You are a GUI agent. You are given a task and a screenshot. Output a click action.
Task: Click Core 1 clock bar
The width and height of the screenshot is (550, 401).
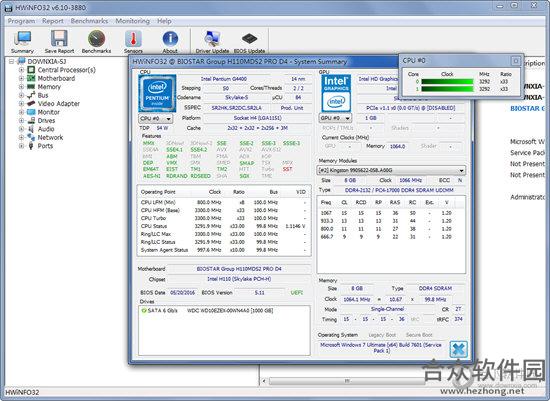pyautogui.click(x=447, y=89)
